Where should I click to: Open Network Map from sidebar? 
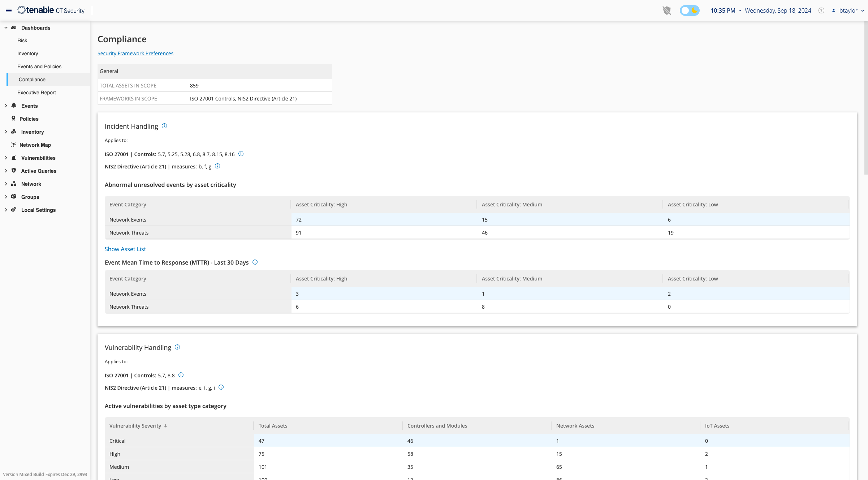pos(35,145)
